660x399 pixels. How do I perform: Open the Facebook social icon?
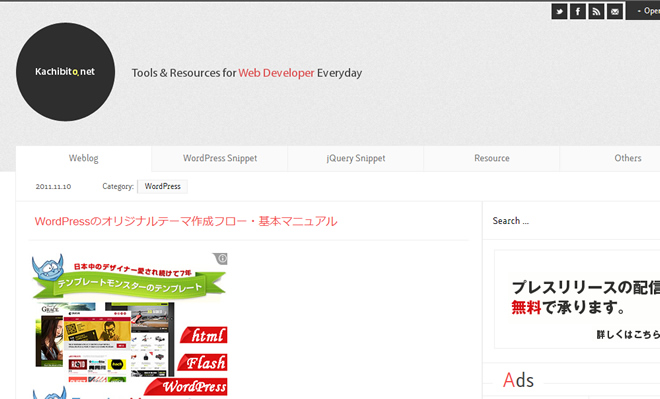pos(578,11)
